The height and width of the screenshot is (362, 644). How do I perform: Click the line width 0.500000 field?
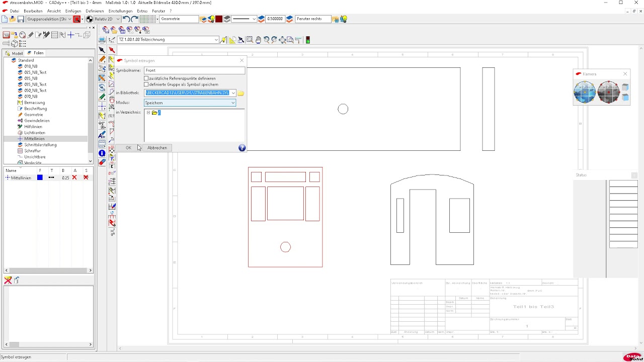(275, 19)
